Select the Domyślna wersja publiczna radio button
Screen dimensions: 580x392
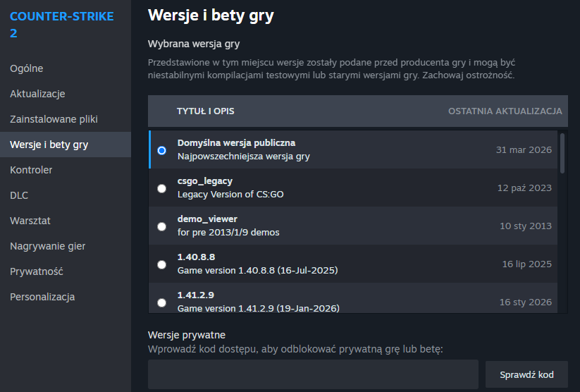162,150
